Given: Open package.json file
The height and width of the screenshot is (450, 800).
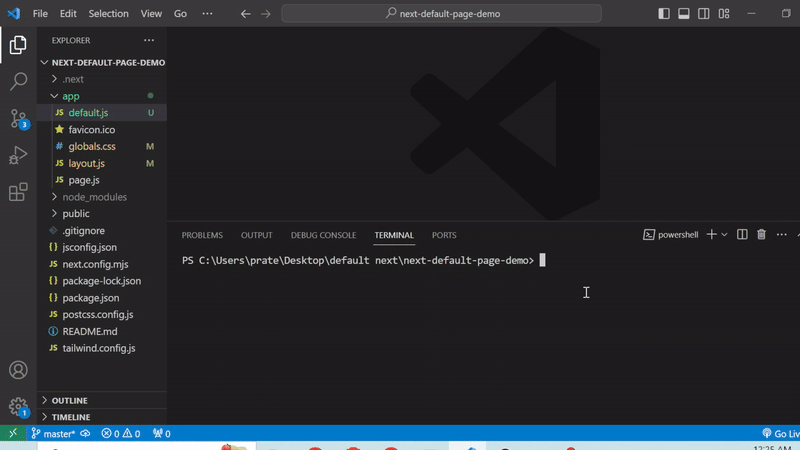Looking at the screenshot, I should [102, 298].
